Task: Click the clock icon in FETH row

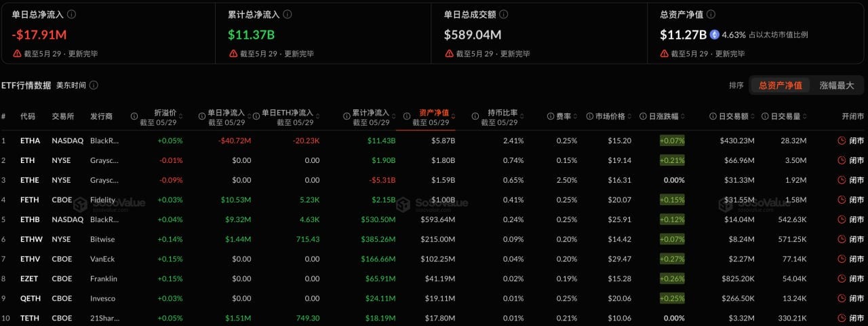Action: click(x=842, y=200)
